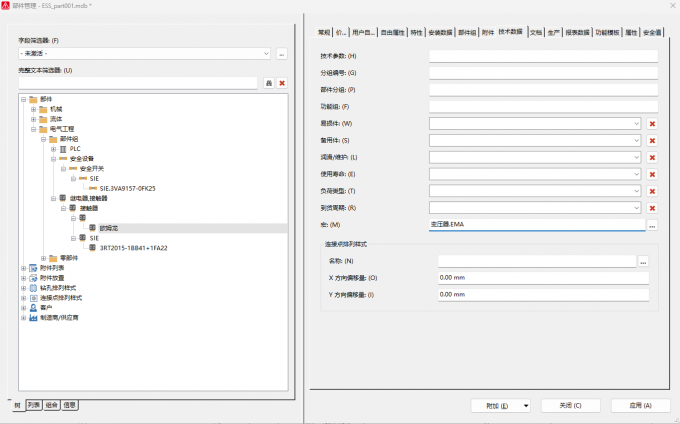This screenshot has width=680, height=424.
Task: Open the 到货周期 (R) dropdown
Action: click(x=636, y=209)
